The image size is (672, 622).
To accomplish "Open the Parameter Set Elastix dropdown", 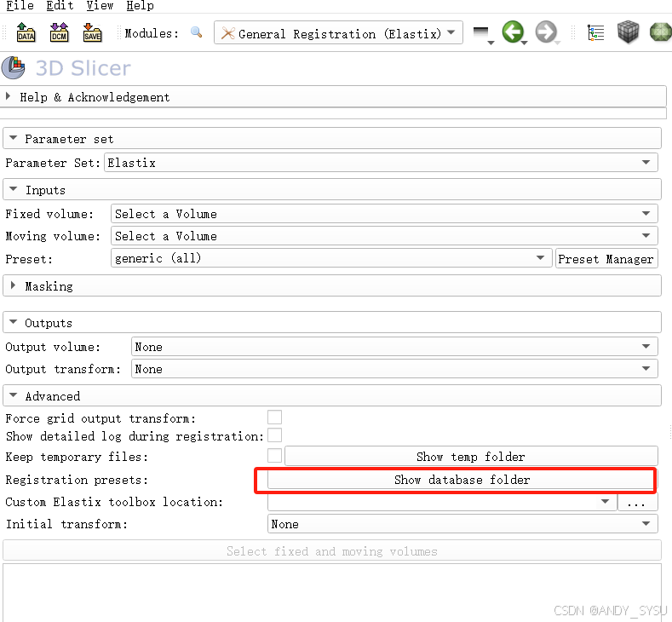I will pyautogui.click(x=381, y=163).
